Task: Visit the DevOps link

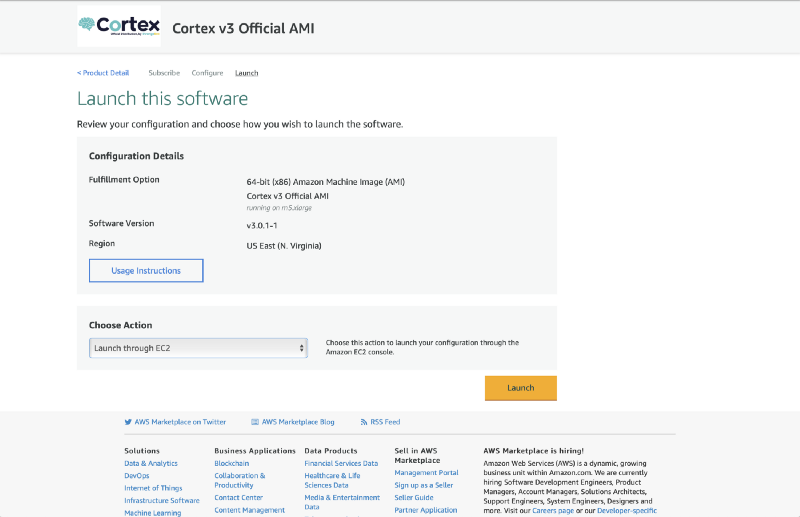Action: click(x=137, y=475)
